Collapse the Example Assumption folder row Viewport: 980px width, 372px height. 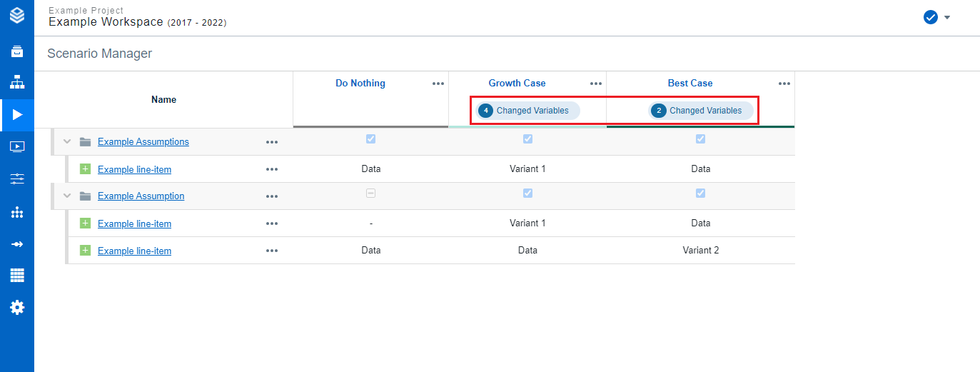coord(67,196)
